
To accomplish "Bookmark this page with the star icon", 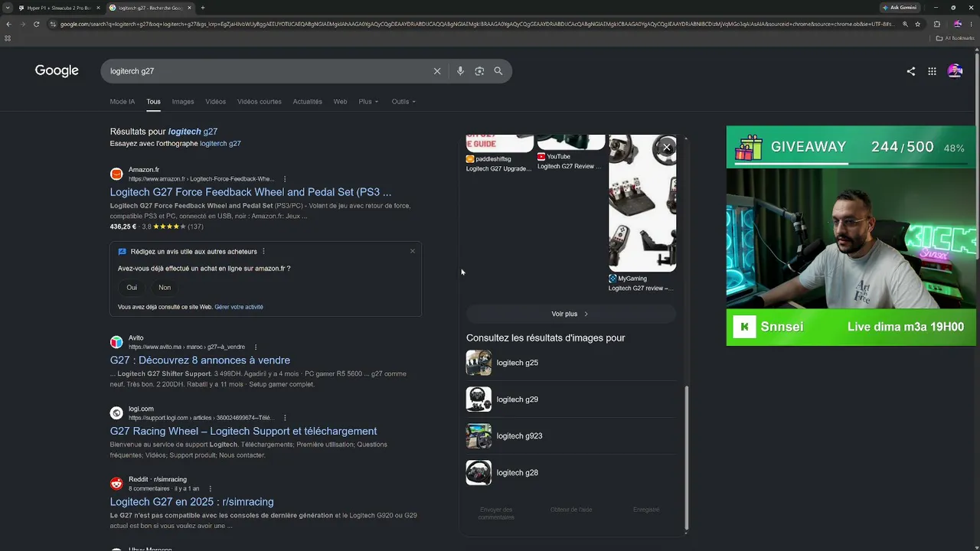I will [x=917, y=24].
